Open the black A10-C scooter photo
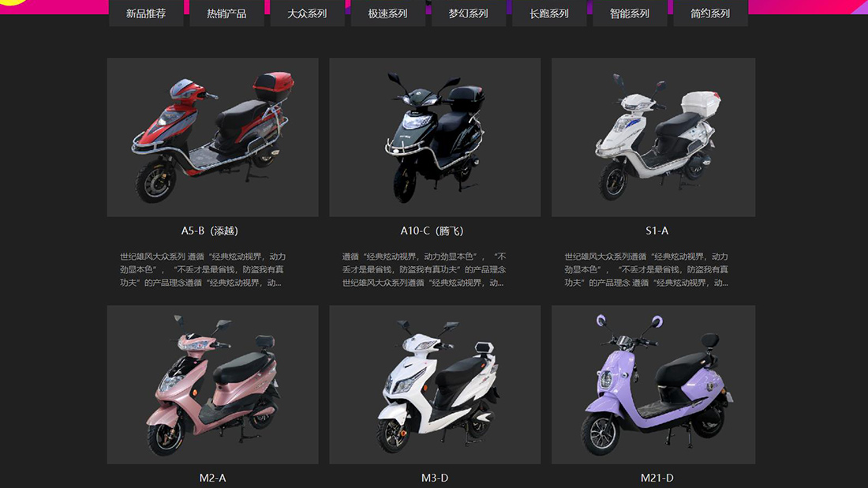Screen dimensions: 868x488 pos(435,137)
